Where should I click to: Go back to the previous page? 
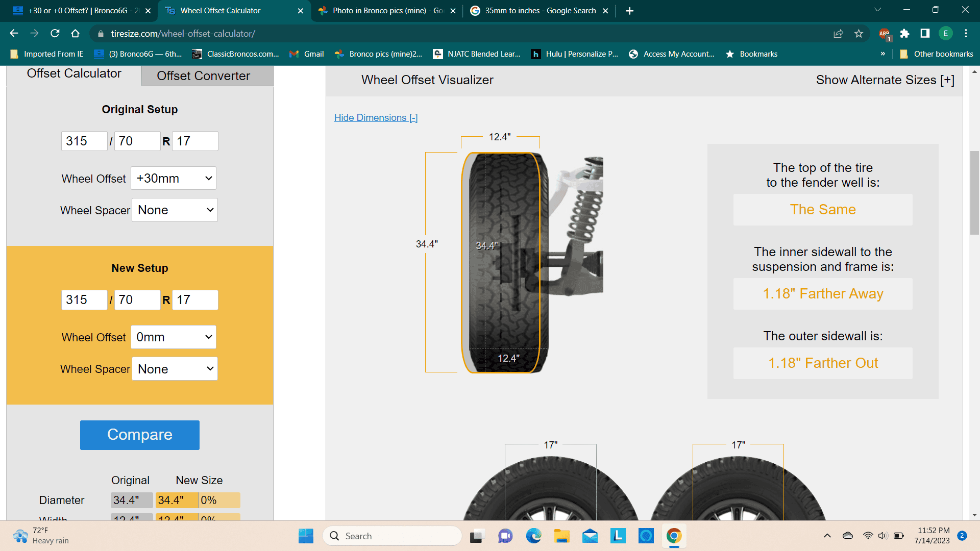click(14, 34)
